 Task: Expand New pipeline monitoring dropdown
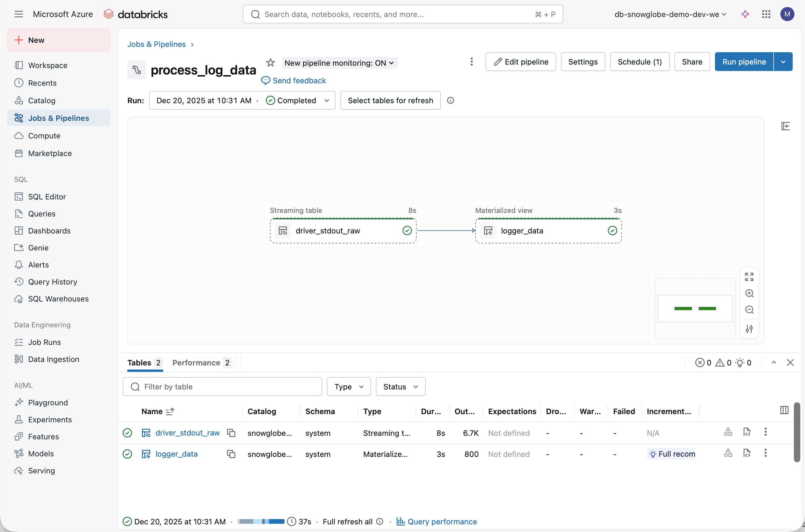(339, 63)
